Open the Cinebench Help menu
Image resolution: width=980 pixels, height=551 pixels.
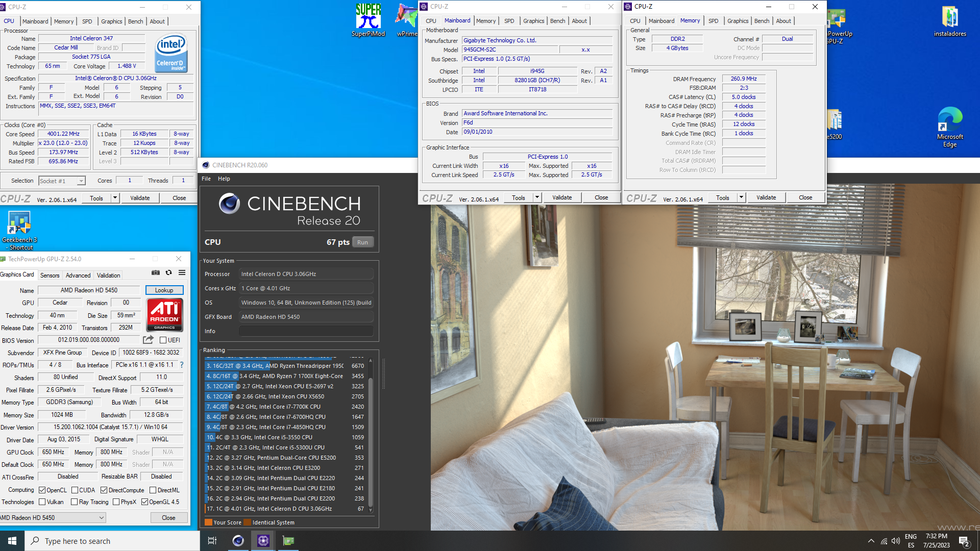(224, 179)
